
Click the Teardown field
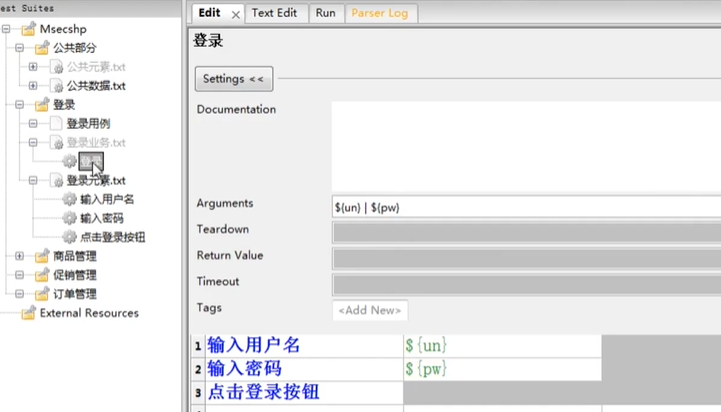(x=526, y=233)
